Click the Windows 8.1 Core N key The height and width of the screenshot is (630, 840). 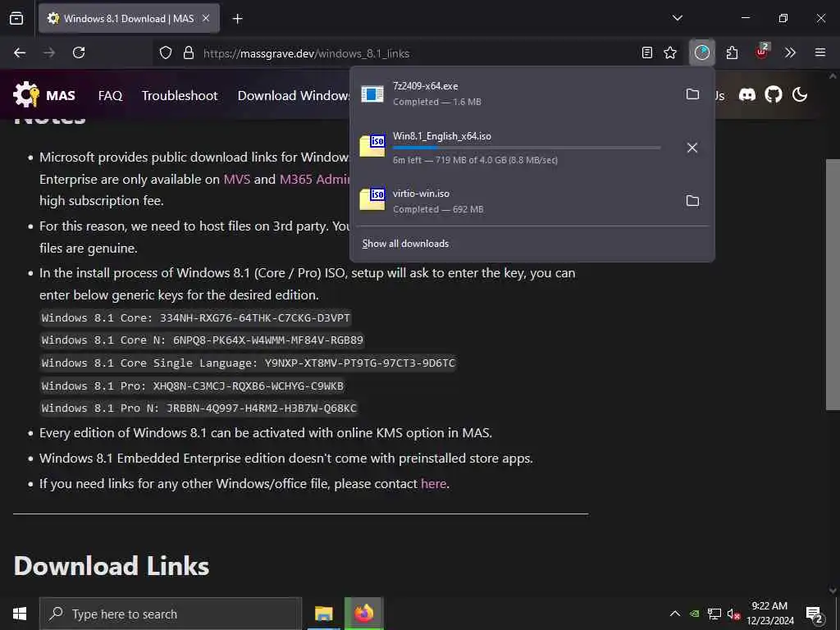click(202, 340)
